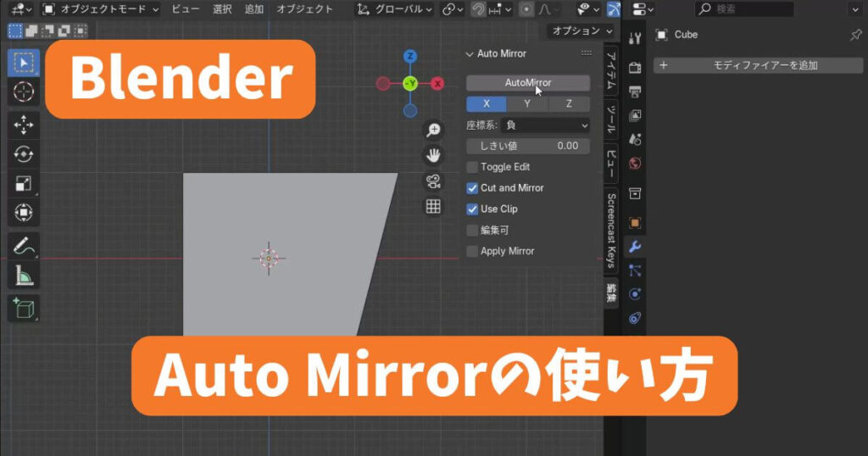This screenshot has height=456, width=868.
Task: Click the green -Y axis gizmo ball
Action: 410,84
